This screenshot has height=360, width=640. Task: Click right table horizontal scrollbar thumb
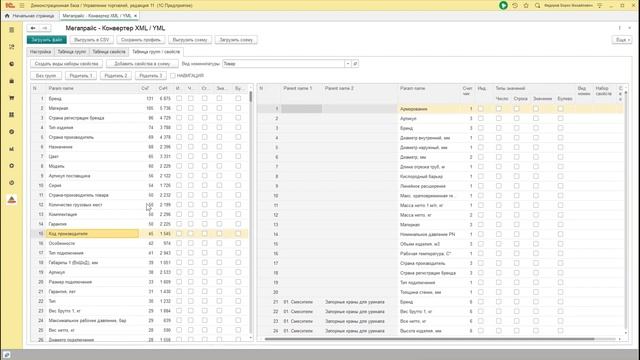[x=429, y=339]
